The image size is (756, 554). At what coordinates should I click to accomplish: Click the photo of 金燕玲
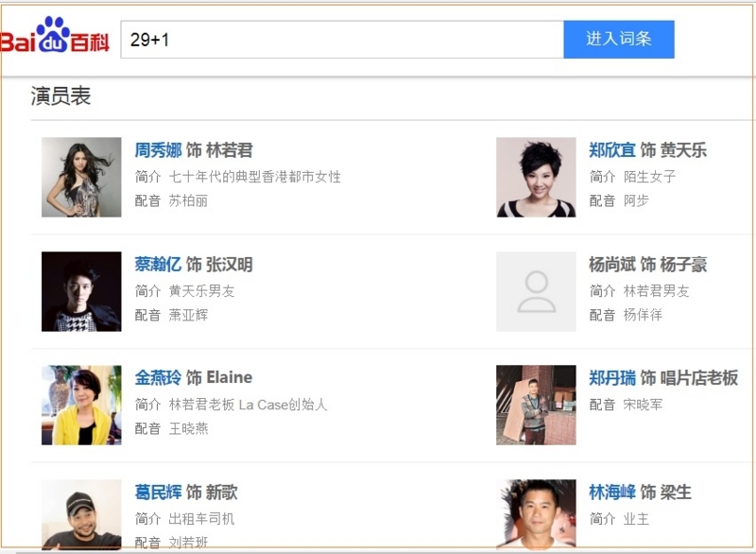pyautogui.click(x=81, y=405)
